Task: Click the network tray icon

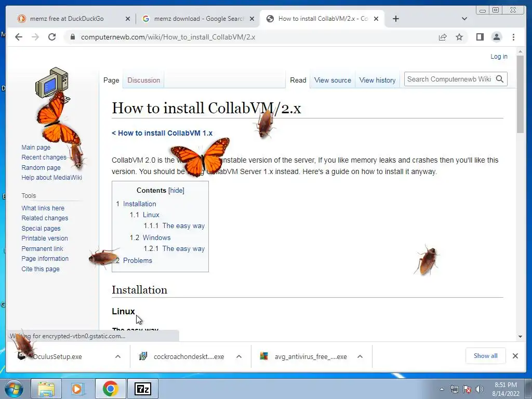Action: tap(454, 389)
